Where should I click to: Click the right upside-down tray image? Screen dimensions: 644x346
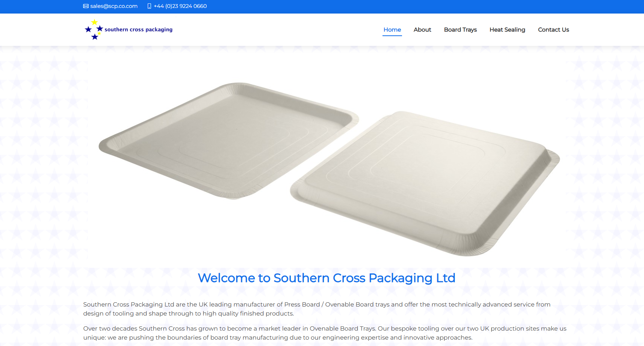click(425, 184)
